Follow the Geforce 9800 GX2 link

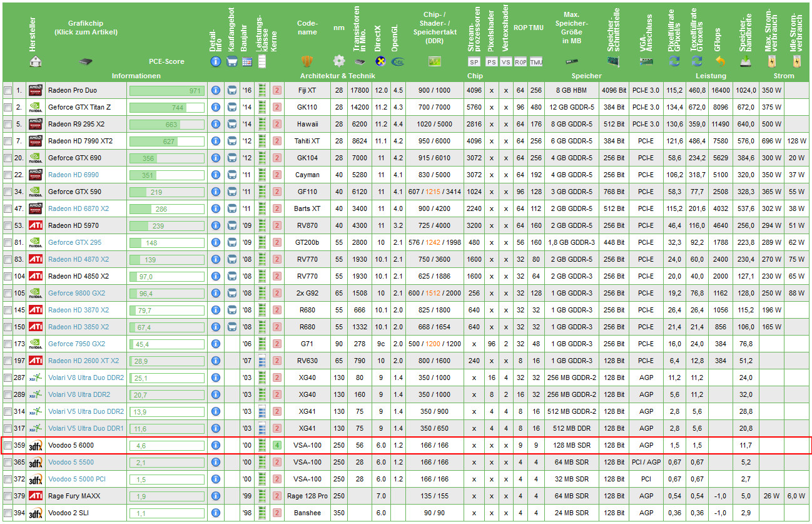pos(76,293)
